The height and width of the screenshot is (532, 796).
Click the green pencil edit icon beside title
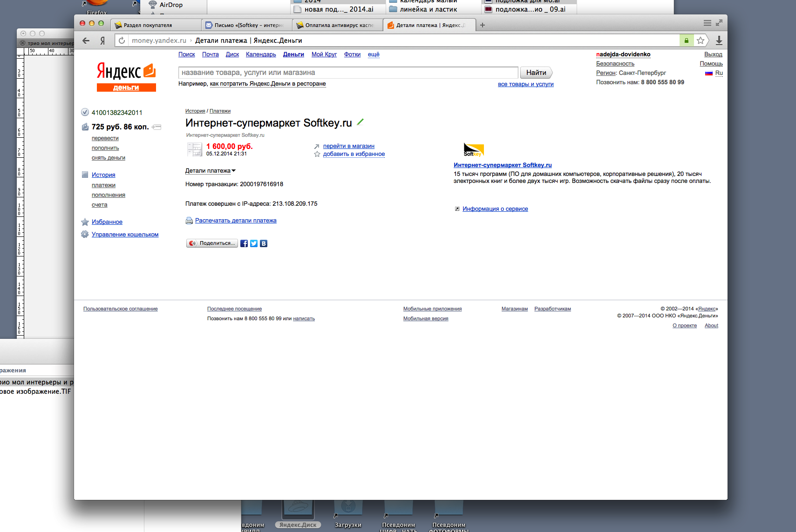pyautogui.click(x=360, y=122)
